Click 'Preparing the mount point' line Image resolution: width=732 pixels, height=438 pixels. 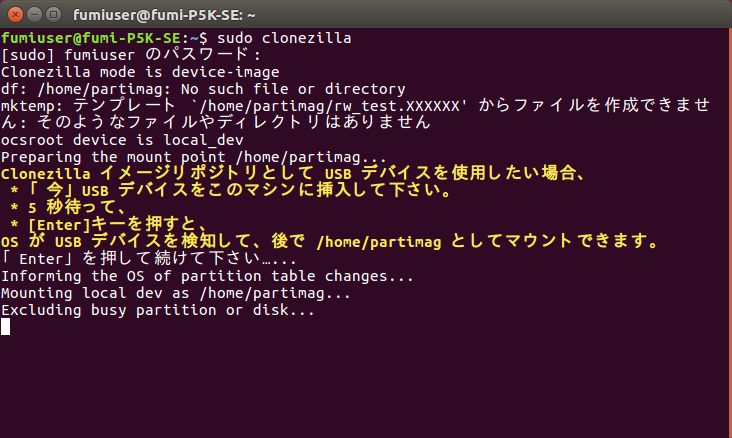(x=194, y=157)
